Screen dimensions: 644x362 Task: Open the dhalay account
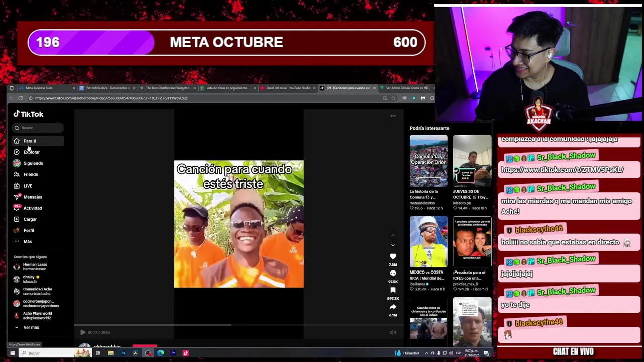coord(38,279)
